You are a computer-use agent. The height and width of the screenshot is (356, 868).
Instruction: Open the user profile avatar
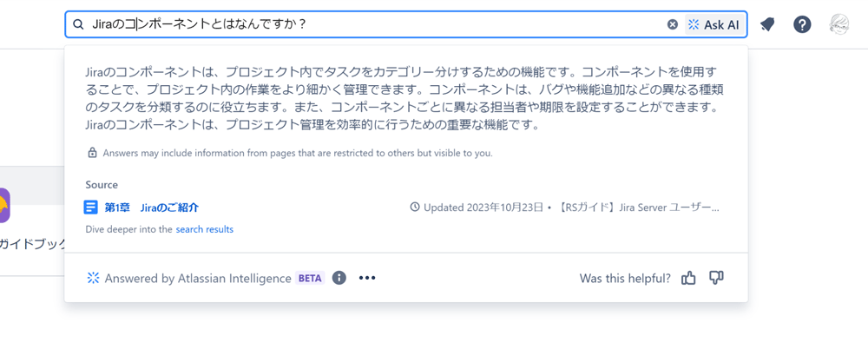[838, 23]
